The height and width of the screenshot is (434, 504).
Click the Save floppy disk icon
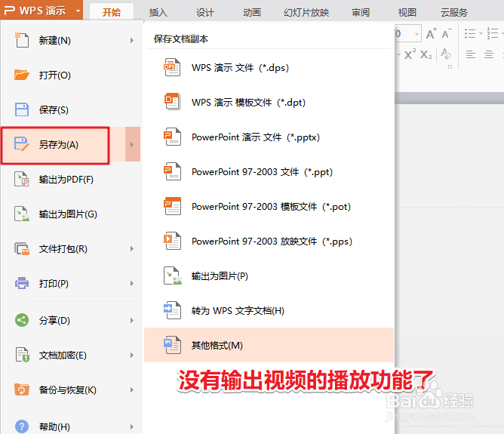pos(22,109)
